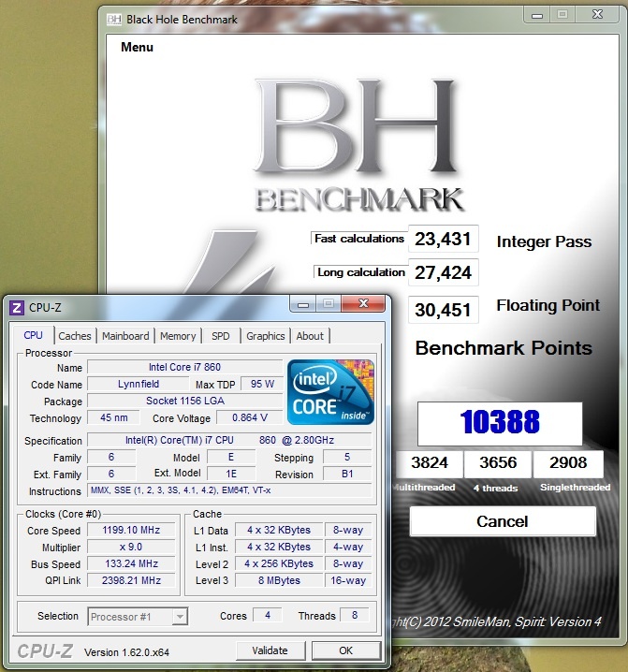628x672 pixels.
Task: Open the Menu in Black Hole Benchmark
Action: (137, 47)
